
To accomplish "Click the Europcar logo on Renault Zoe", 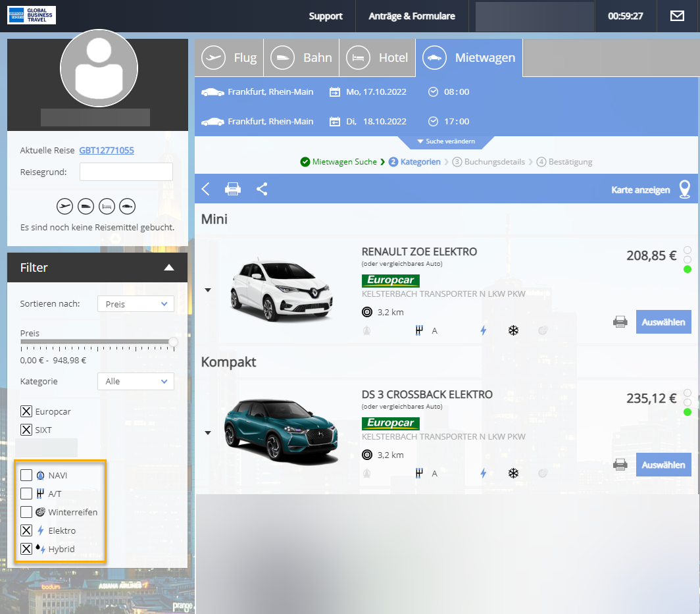I will (x=391, y=280).
